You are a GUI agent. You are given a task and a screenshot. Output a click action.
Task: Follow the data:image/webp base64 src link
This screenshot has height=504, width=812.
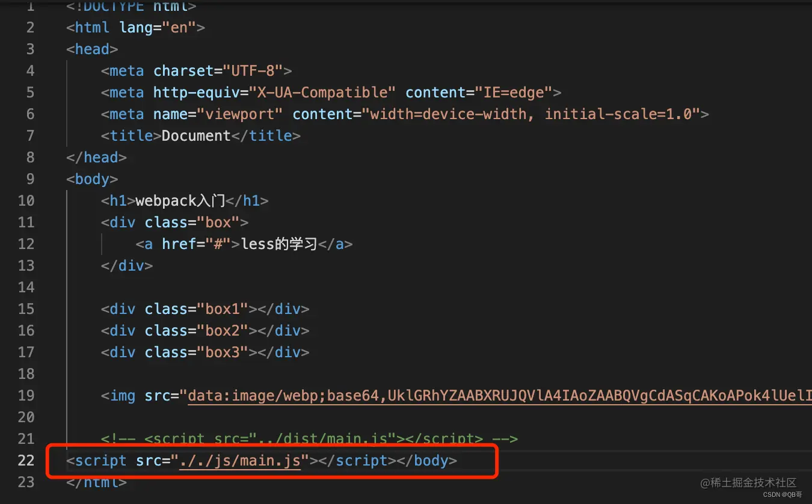[x=500, y=396]
